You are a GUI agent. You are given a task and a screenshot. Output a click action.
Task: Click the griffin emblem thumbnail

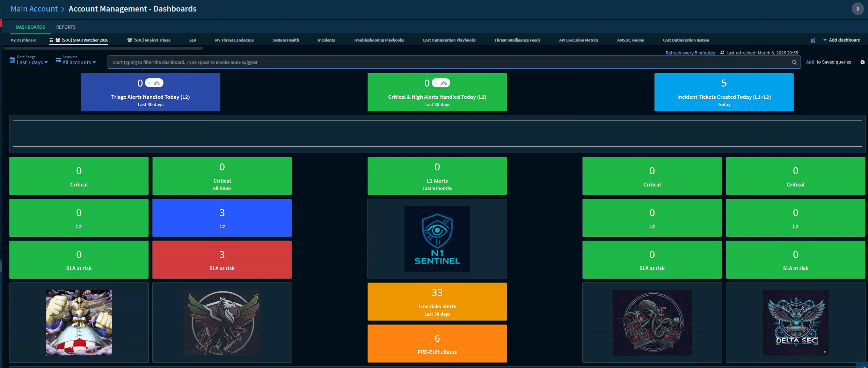coord(222,323)
